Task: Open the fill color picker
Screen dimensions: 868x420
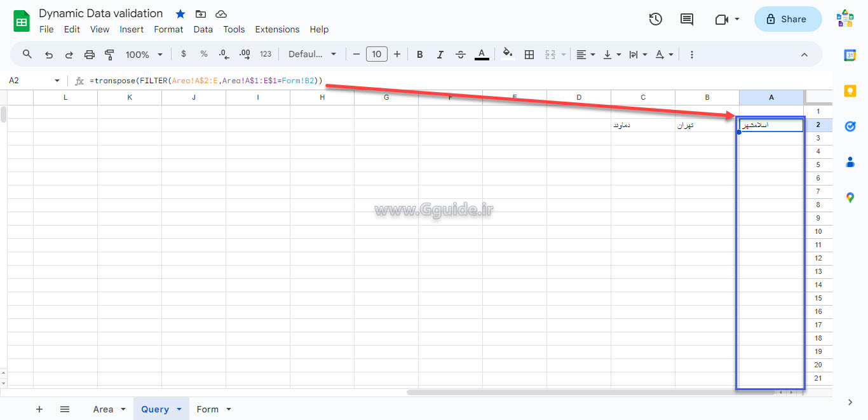Action: pyautogui.click(x=507, y=55)
